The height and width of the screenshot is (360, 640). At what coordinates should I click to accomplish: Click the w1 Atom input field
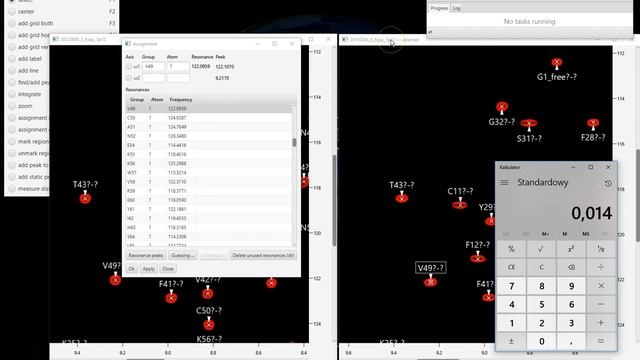tap(178, 66)
